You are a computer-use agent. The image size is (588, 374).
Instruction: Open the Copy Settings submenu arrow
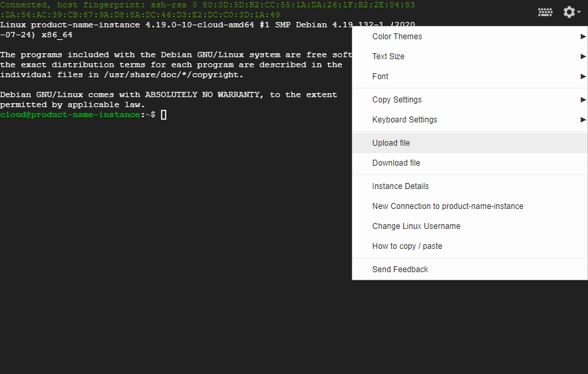583,100
